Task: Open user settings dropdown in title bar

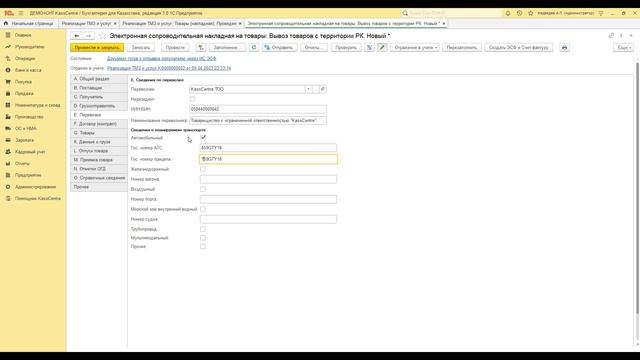Action: (x=601, y=13)
